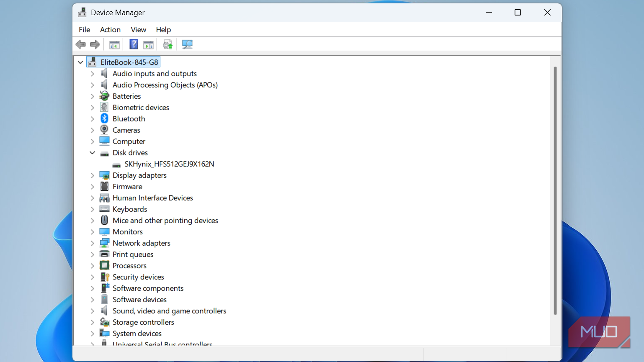The height and width of the screenshot is (362, 644).
Task: Open the Help menu
Action: pyautogui.click(x=163, y=30)
